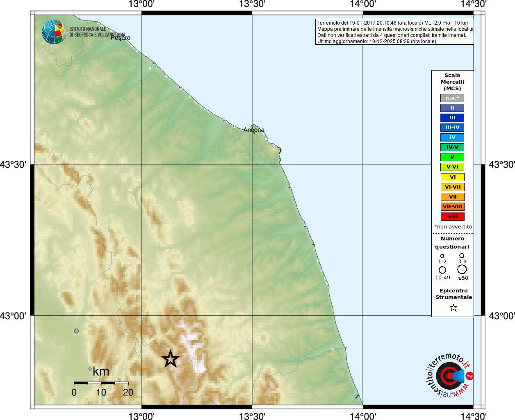Click the red VIII legend swatch
The image size is (515, 420).
pyautogui.click(x=453, y=217)
